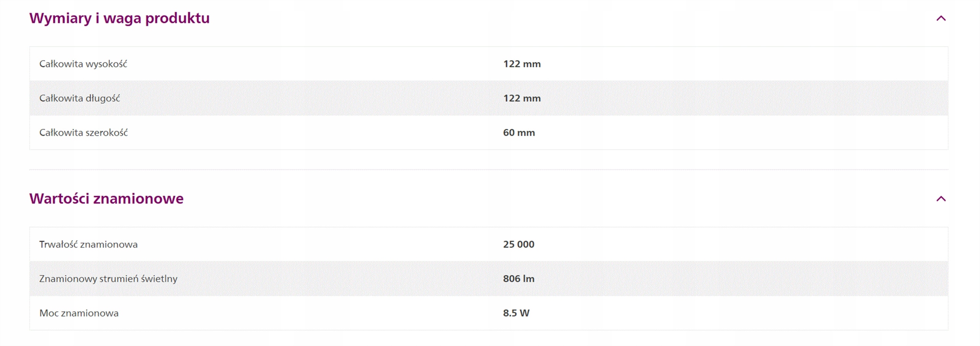This screenshot has height=346, width=980.
Task: Click the 122 mm value for wysokość
Action: pos(522,64)
